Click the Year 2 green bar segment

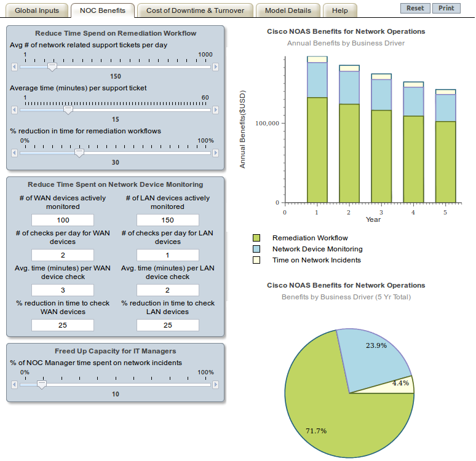pos(349,153)
